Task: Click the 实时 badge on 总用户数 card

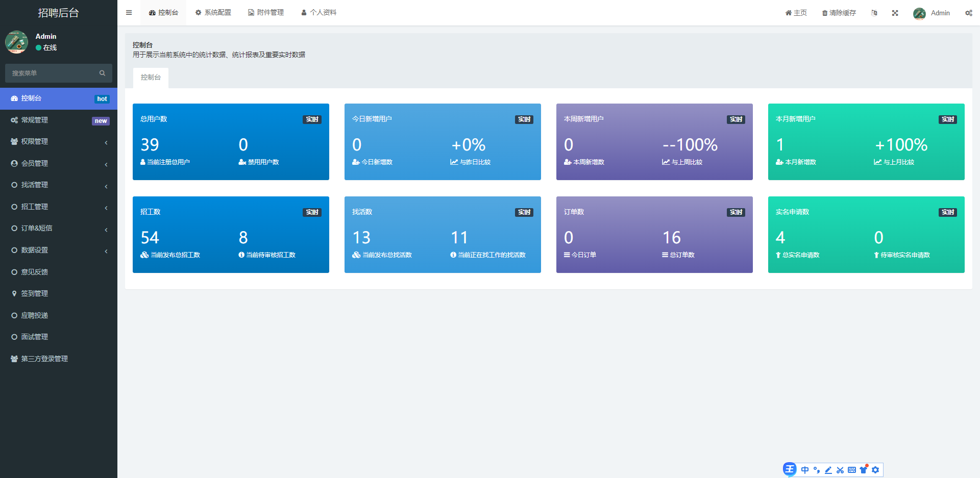Action: pos(312,119)
